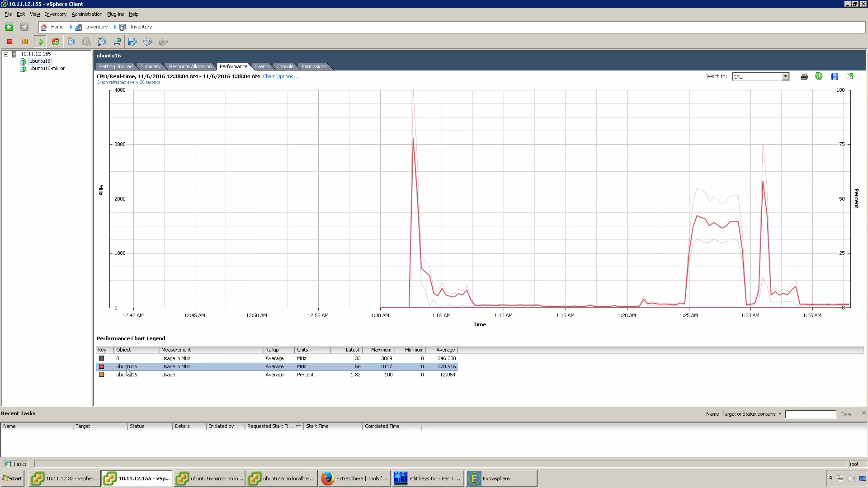
Task: Click the Clear button in Recent Tasks
Action: pyautogui.click(x=845, y=414)
